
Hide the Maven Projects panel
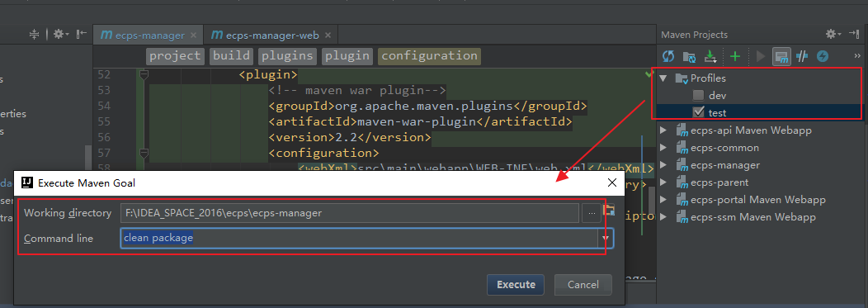854,35
